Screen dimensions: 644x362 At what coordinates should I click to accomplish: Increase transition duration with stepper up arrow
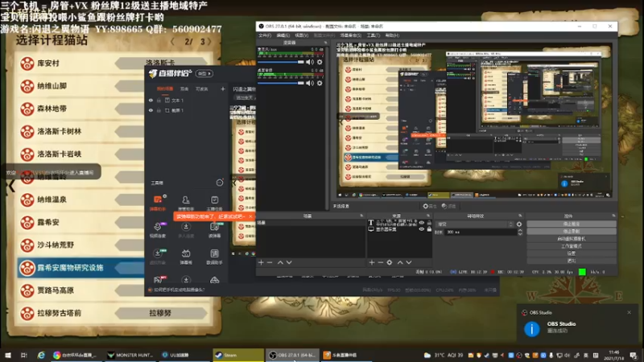520,230
